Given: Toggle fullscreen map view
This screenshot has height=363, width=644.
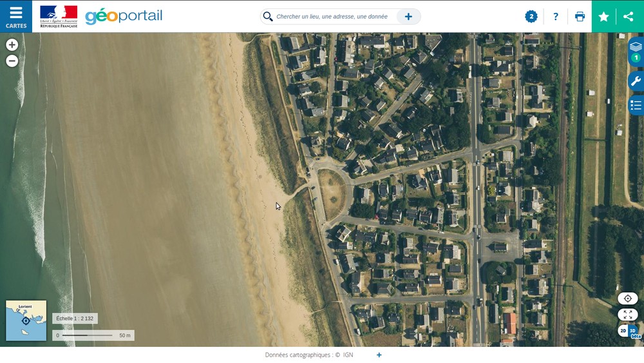Looking at the screenshot, I should pos(627,315).
